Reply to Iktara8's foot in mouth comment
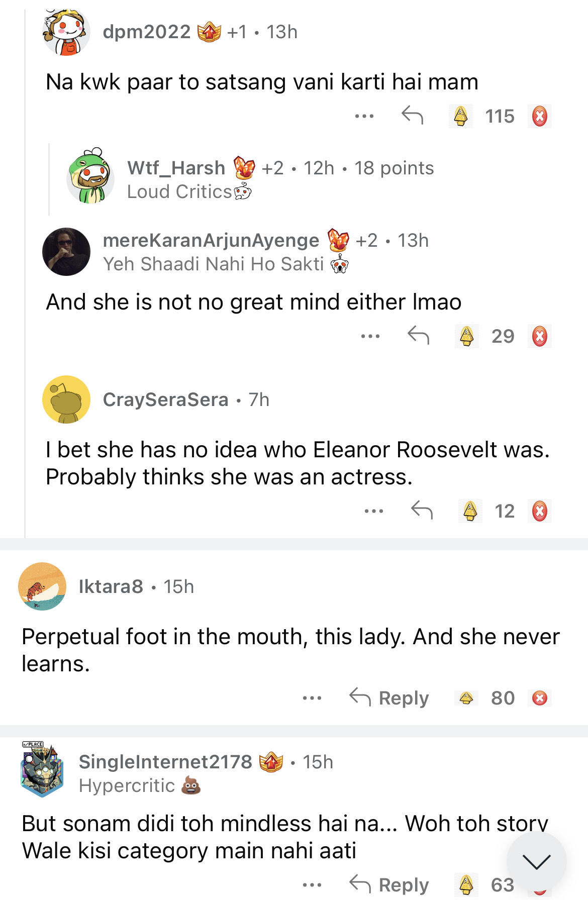The height and width of the screenshot is (900, 588). tap(389, 697)
